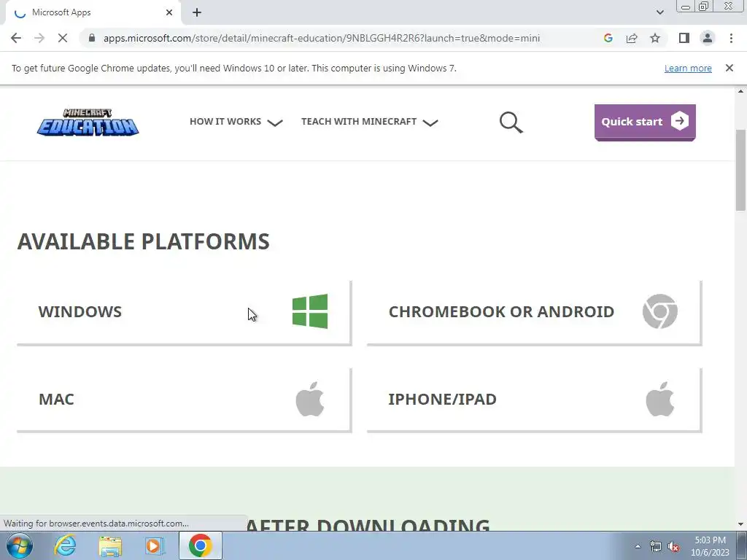Screen dimensions: 747x560
Task: Open the Learn more link
Action: coord(688,68)
